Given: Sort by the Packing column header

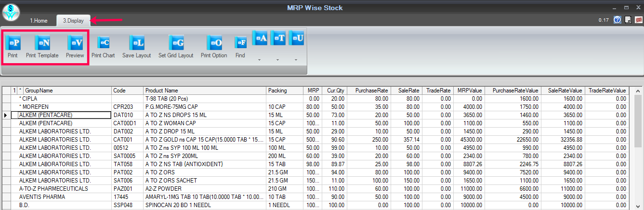Looking at the screenshot, I should [x=284, y=91].
